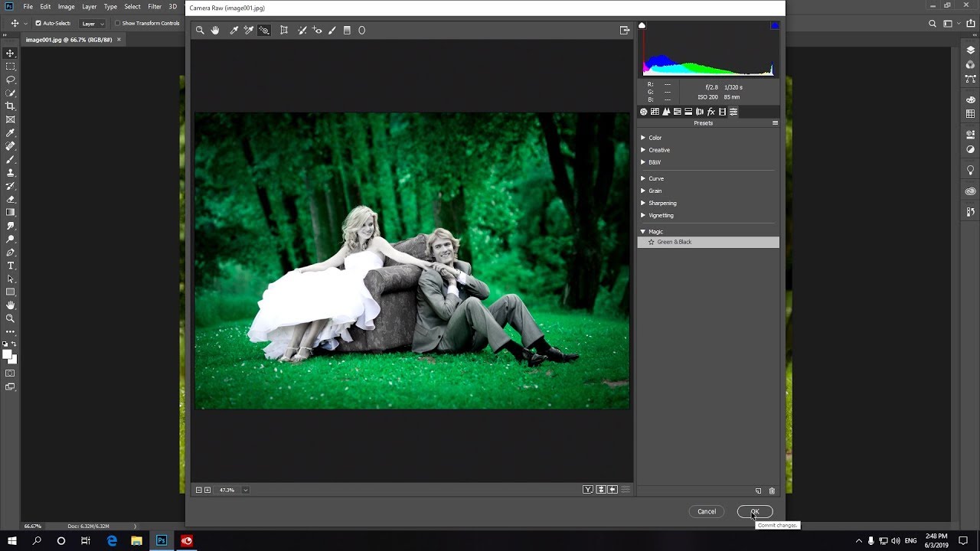The width and height of the screenshot is (980, 551).
Task: Click the star icon beside Green & Black
Action: (x=652, y=242)
